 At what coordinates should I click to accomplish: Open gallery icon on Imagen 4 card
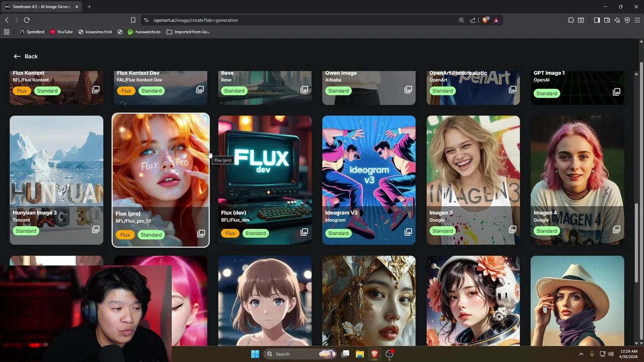pyautogui.click(x=616, y=229)
